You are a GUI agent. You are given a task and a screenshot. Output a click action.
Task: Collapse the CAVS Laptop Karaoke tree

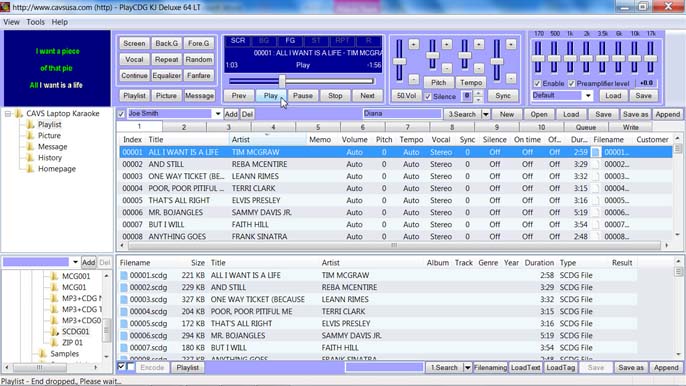tap(8, 114)
